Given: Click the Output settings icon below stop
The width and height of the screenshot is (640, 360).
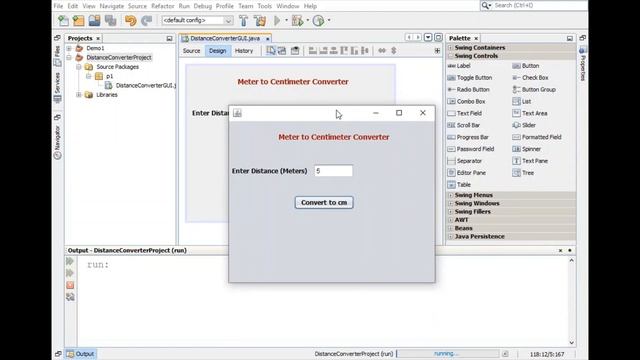Looking at the screenshot, I should click(70, 297).
